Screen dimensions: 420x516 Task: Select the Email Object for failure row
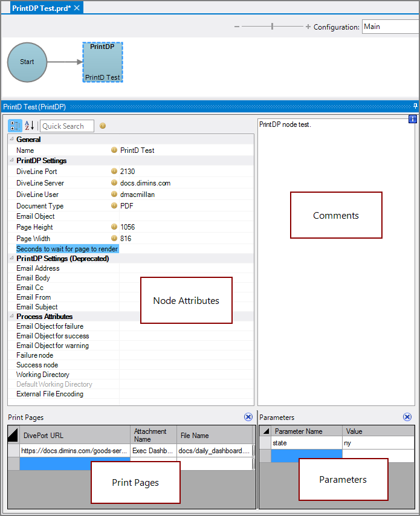[x=131, y=326]
